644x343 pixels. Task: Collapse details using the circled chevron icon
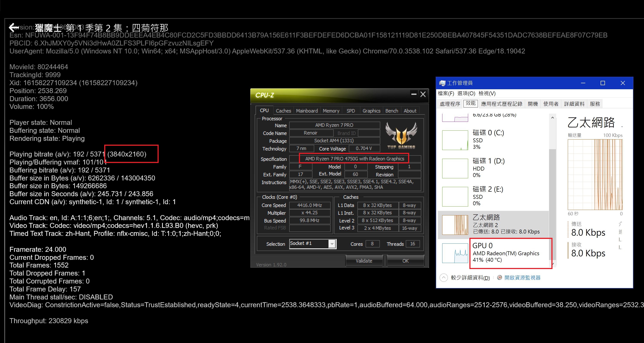(444, 277)
